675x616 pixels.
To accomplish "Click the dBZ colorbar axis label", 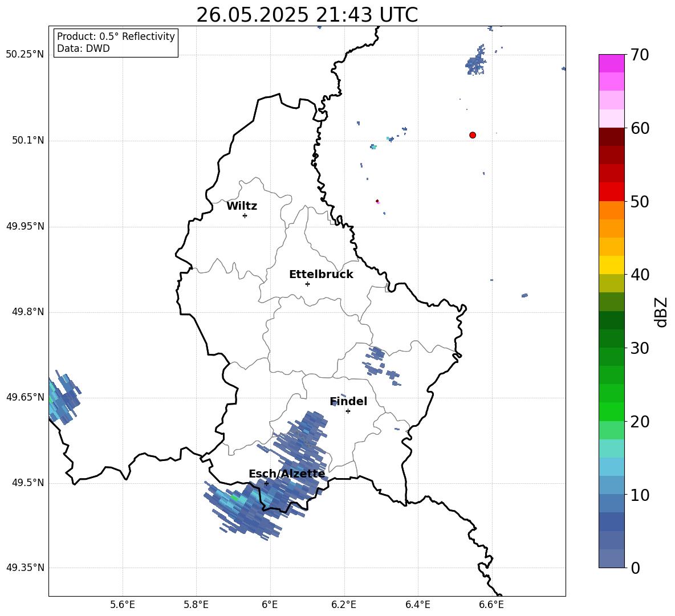I will (662, 312).
